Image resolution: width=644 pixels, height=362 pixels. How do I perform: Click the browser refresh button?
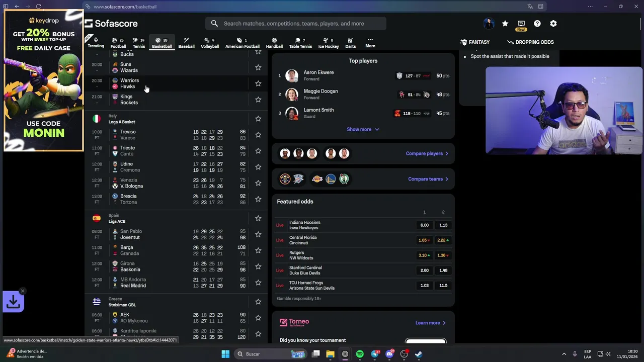click(x=38, y=7)
